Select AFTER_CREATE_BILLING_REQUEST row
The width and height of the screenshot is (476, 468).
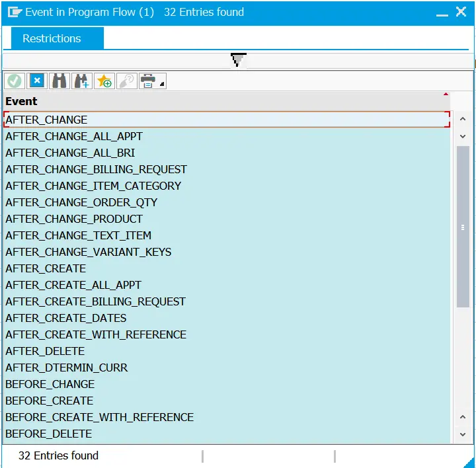pyautogui.click(x=227, y=301)
